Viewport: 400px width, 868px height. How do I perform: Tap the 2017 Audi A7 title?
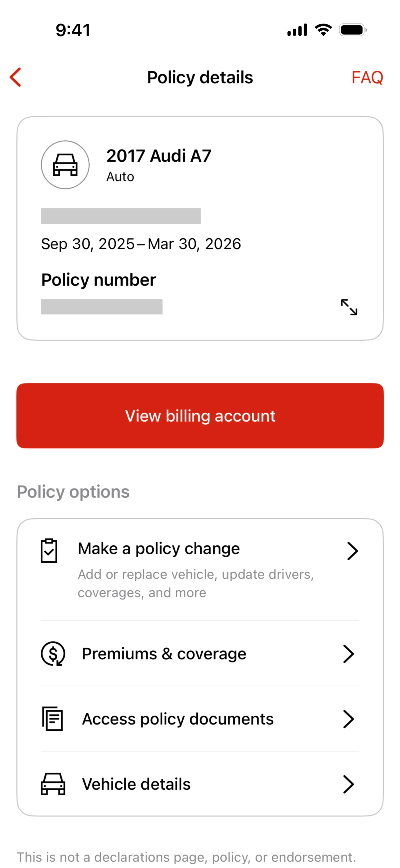[x=159, y=156]
